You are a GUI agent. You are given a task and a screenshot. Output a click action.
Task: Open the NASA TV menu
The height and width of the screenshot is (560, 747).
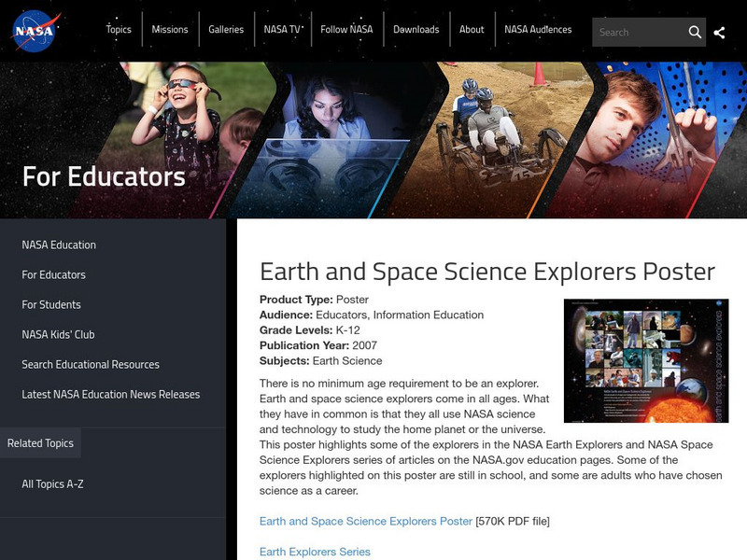point(282,30)
